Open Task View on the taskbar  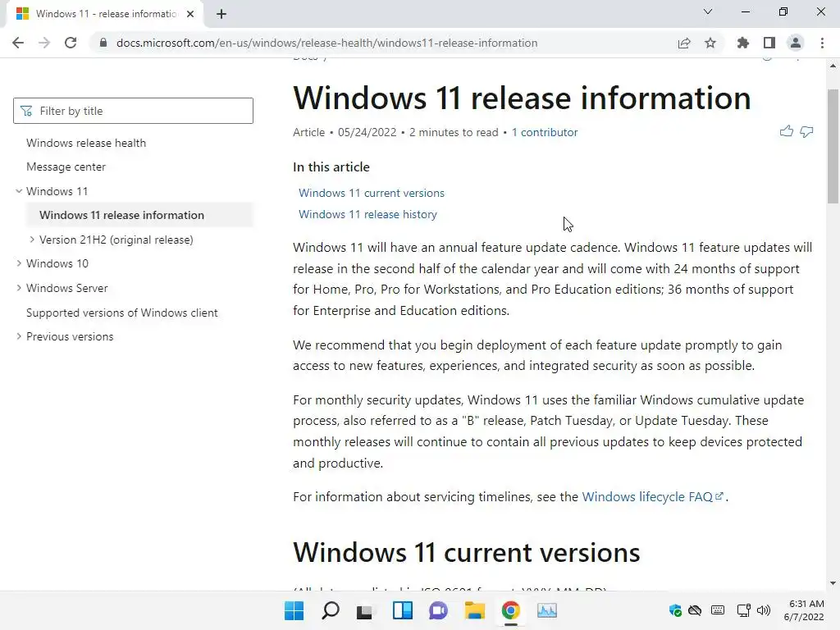pos(365,610)
